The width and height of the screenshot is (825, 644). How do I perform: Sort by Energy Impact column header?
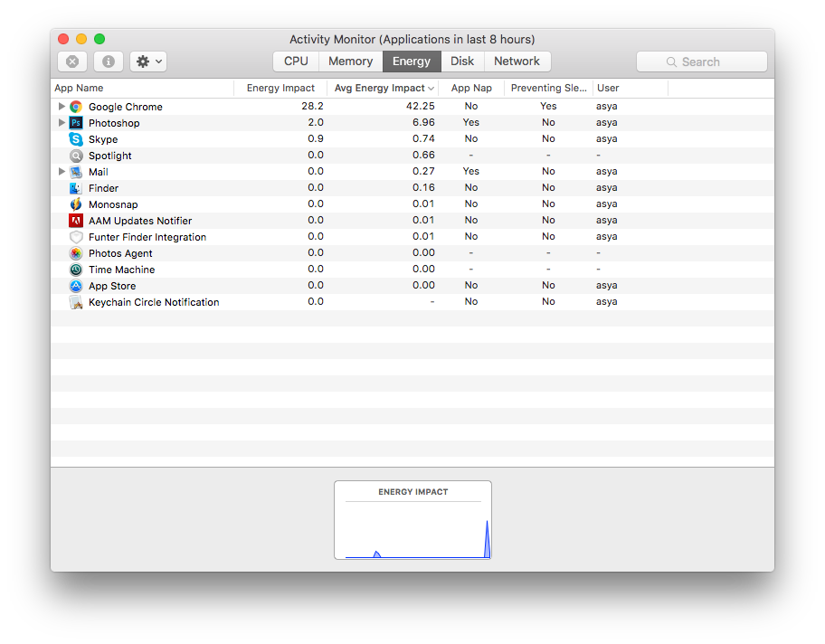pyautogui.click(x=280, y=88)
